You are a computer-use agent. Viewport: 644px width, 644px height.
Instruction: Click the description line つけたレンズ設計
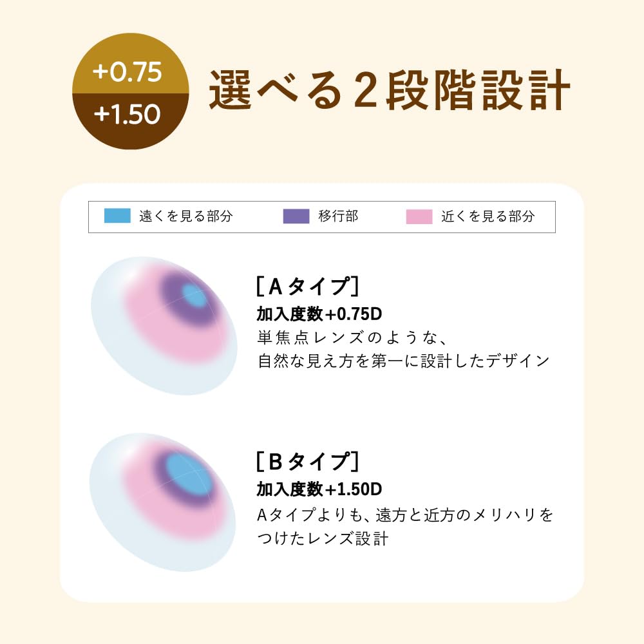click(323, 538)
